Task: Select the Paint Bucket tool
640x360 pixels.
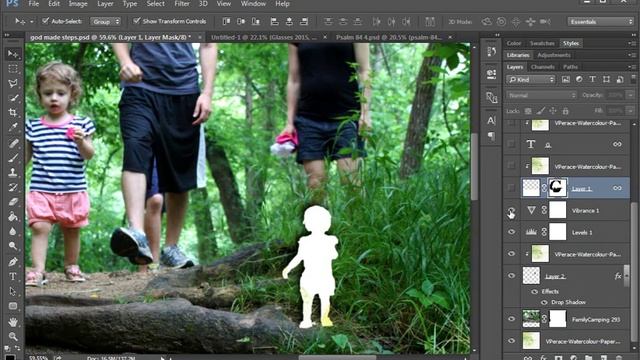Action: [13, 216]
